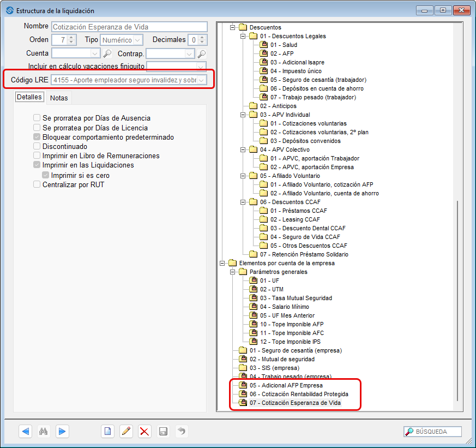Toggle Se prorratea por Días de Ausencia
476x448 pixels.
click(x=37, y=118)
